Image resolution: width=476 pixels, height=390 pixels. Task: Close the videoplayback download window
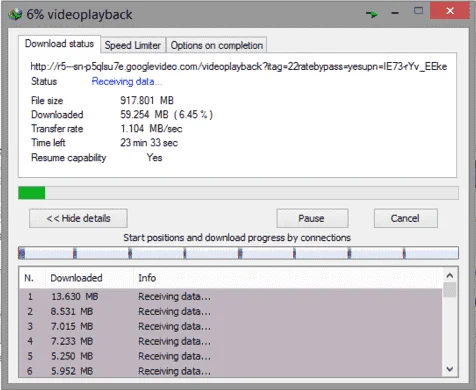point(450,11)
